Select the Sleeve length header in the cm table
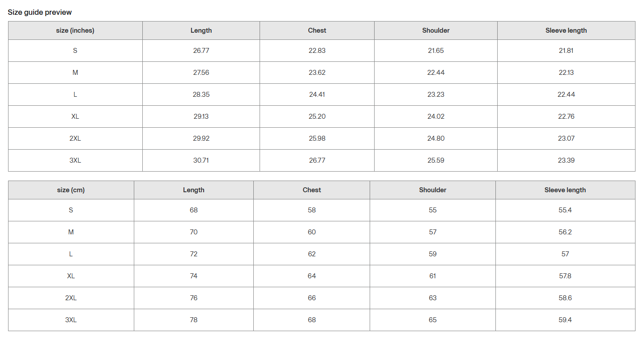Screen dimensions: 644x341 [x=565, y=190]
